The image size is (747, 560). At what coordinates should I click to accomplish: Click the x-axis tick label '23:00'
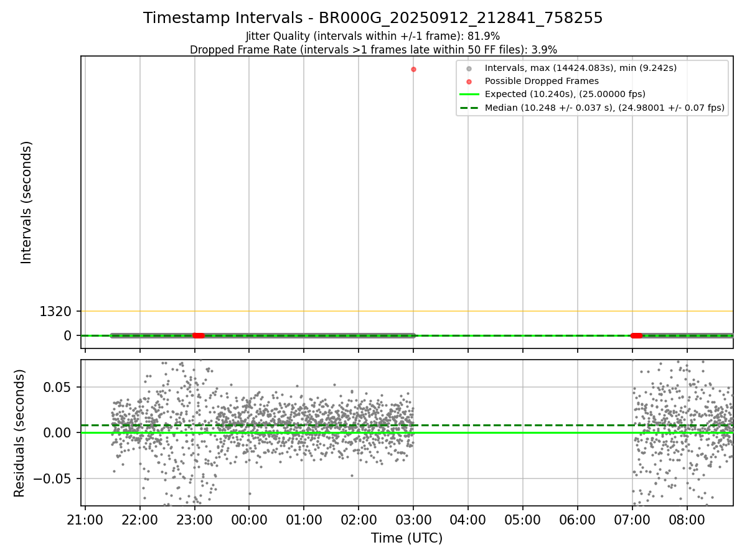pyautogui.click(x=195, y=519)
